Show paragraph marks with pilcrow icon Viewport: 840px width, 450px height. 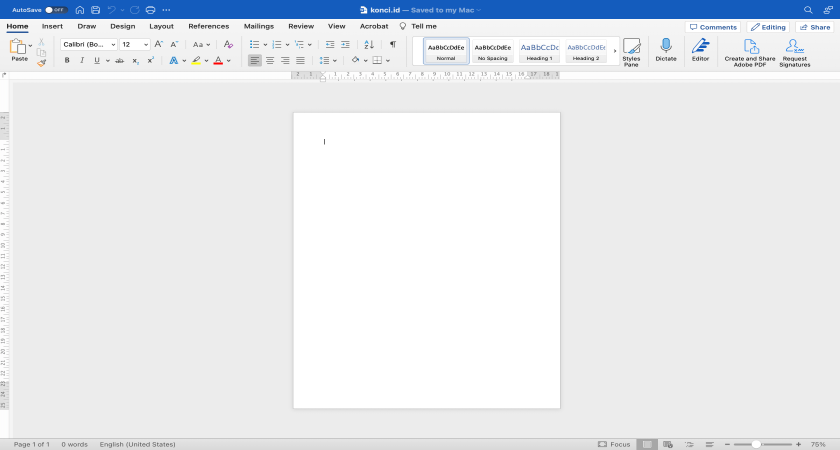click(392, 44)
